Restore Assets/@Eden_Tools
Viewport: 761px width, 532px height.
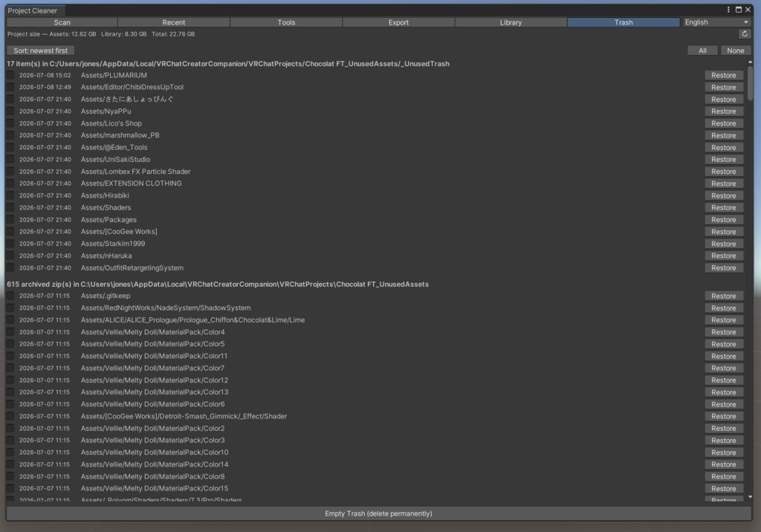[724, 148]
